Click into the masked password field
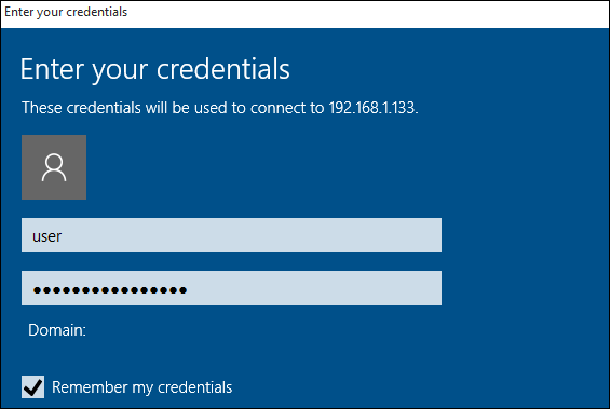 click(231, 288)
